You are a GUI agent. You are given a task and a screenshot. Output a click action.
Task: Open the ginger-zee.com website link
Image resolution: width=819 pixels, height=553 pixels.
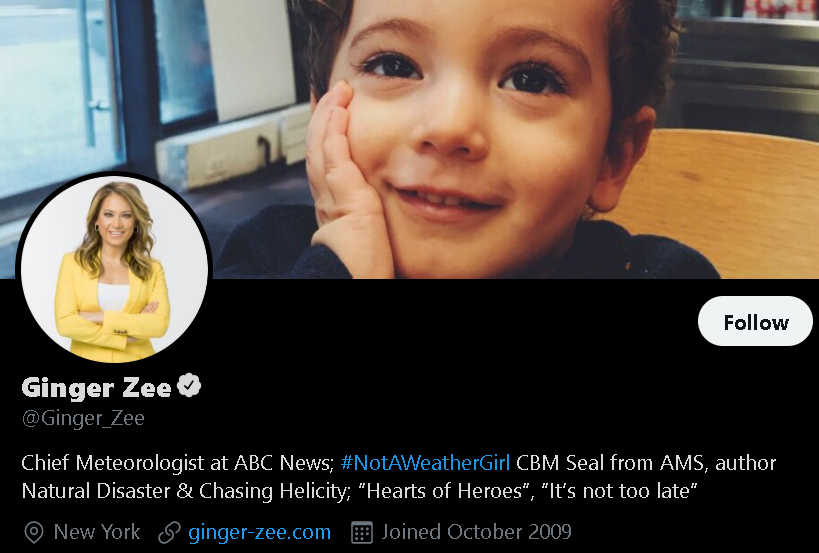(x=260, y=532)
